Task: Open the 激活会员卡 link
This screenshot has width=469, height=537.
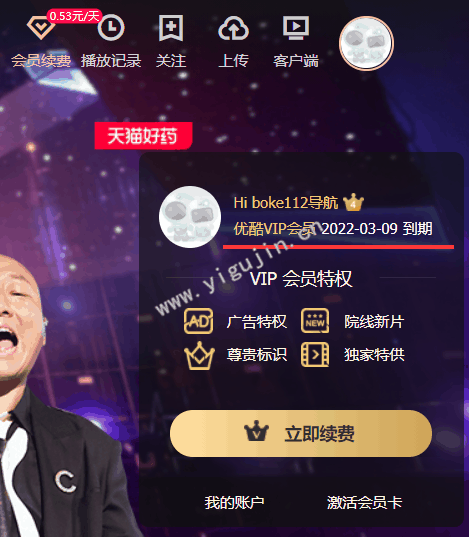Action: point(365,502)
